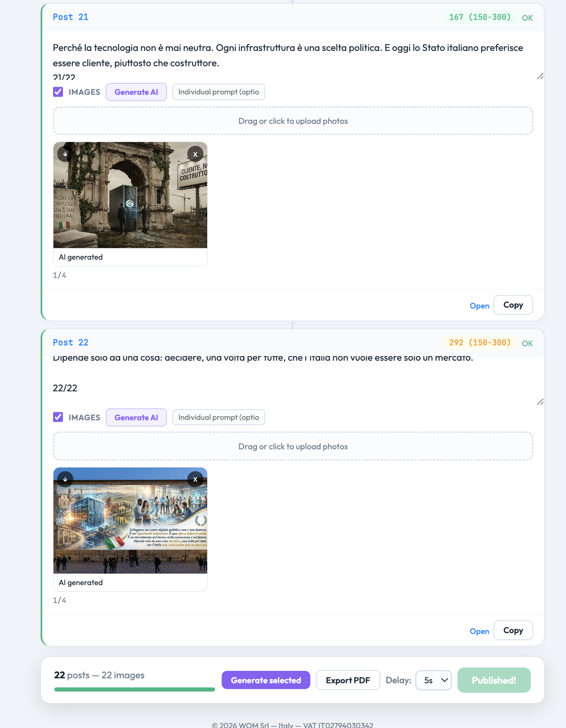Open the Delay dropdown set to 5s

433,680
